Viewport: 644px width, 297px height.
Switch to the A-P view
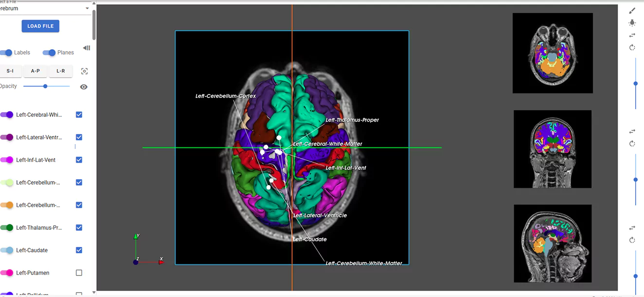click(35, 71)
